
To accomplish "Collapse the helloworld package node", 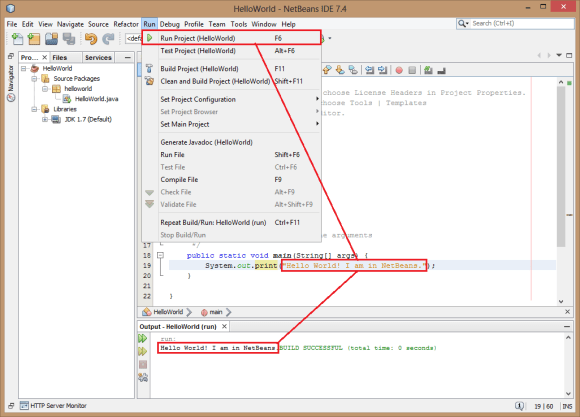I will click(45, 89).
